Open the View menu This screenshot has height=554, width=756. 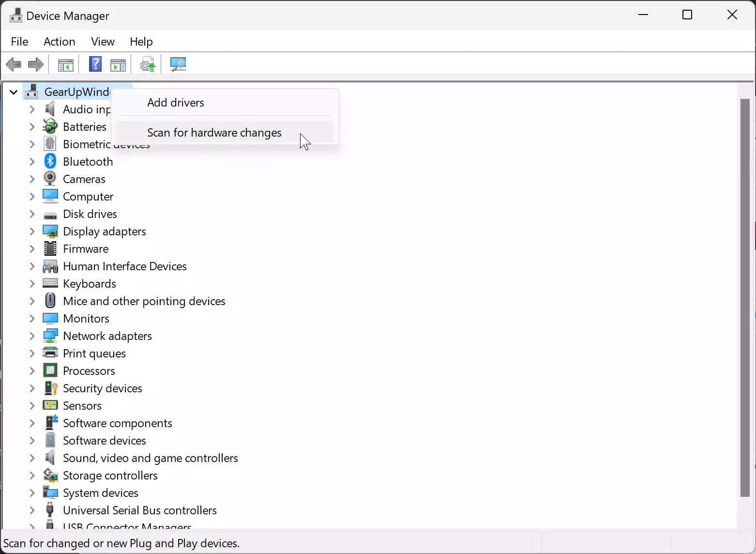(x=102, y=42)
